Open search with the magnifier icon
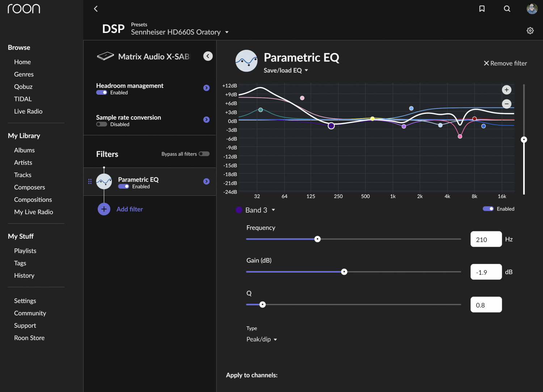 [507, 9]
